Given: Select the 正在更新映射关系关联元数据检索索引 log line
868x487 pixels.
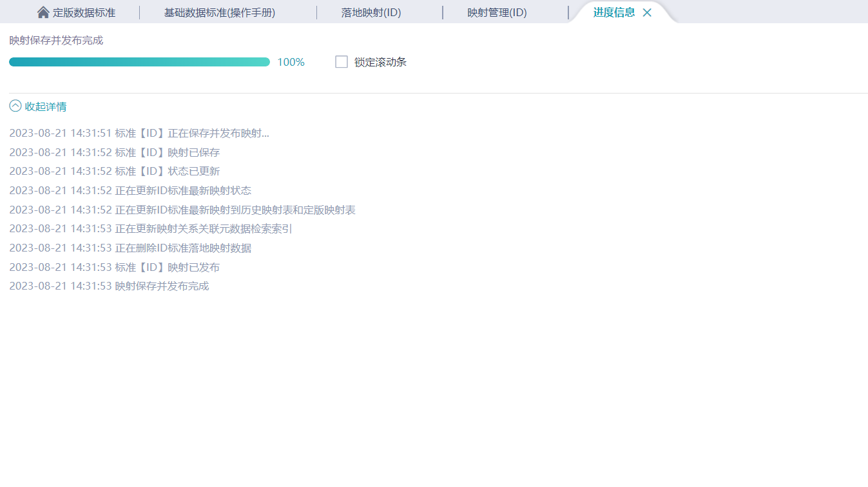Looking at the screenshot, I should [151, 229].
